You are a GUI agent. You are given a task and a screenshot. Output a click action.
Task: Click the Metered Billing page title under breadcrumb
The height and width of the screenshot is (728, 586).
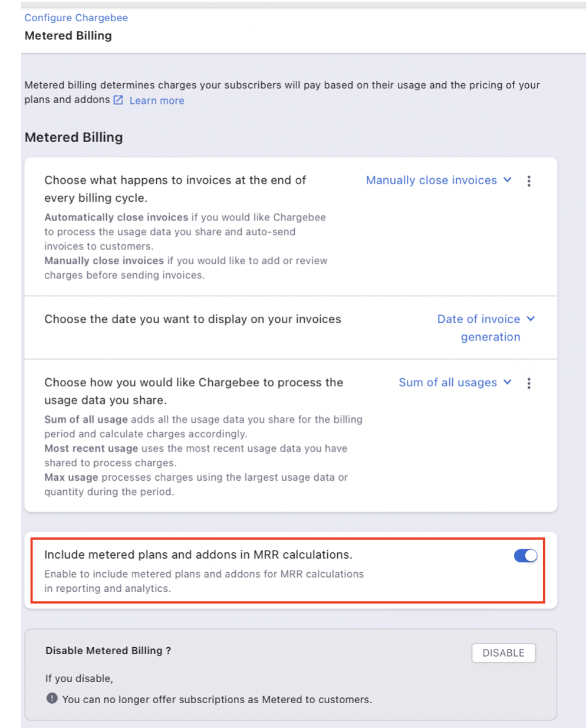click(x=68, y=36)
